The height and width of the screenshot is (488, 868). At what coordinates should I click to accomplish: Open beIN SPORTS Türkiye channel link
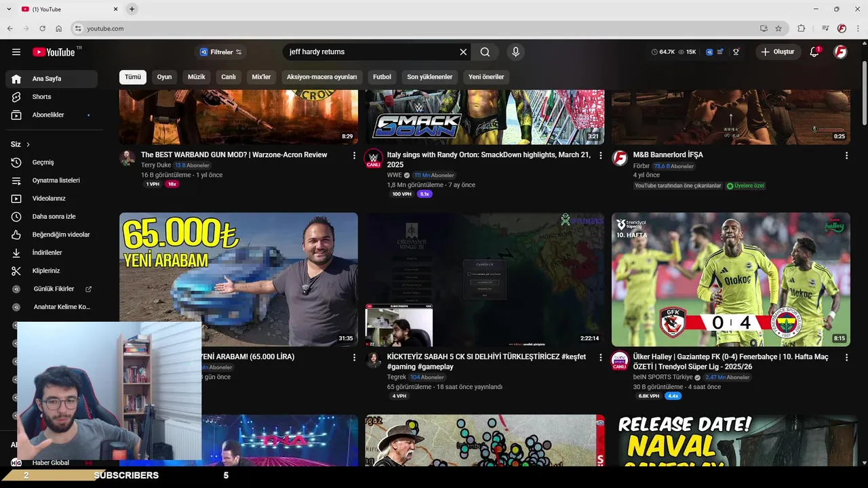(x=663, y=377)
